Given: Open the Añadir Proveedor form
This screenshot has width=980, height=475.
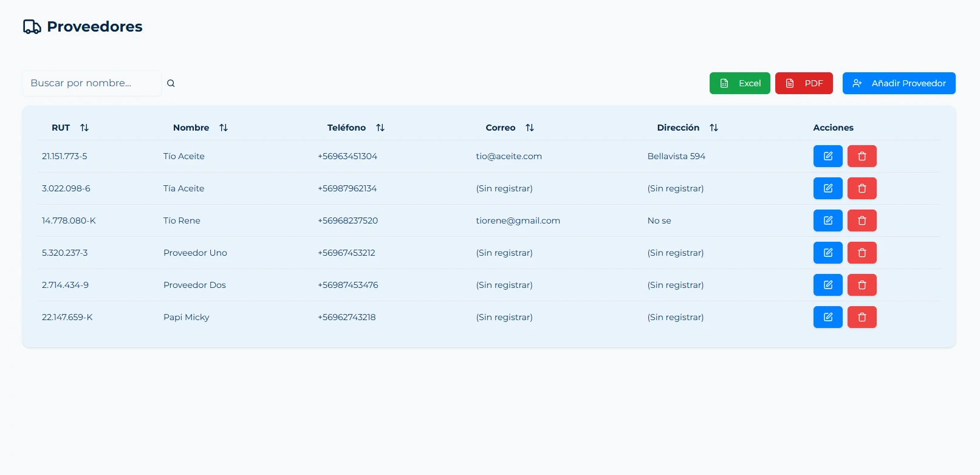Looking at the screenshot, I should (x=899, y=83).
